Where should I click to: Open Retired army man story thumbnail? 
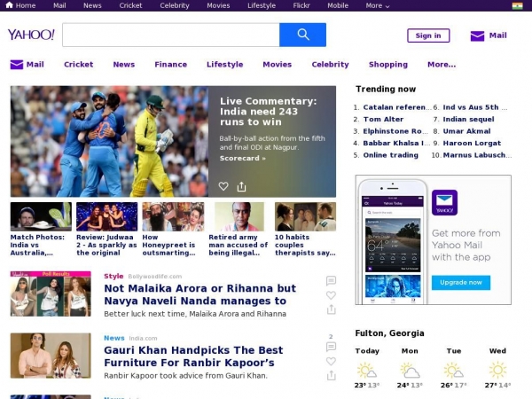pos(239,216)
